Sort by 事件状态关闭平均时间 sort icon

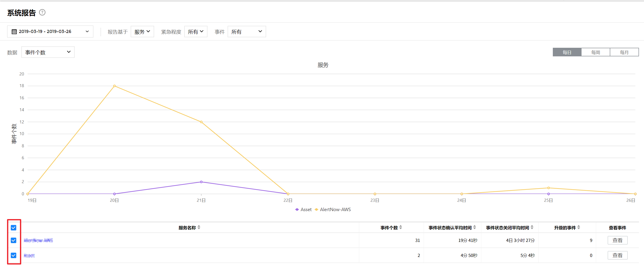(x=532, y=227)
